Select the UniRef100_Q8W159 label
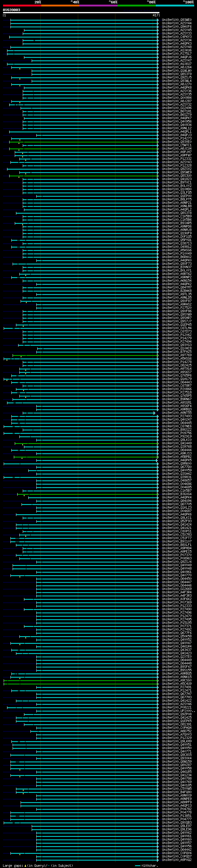This screenshot has width=197, height=868. (176, 761)
